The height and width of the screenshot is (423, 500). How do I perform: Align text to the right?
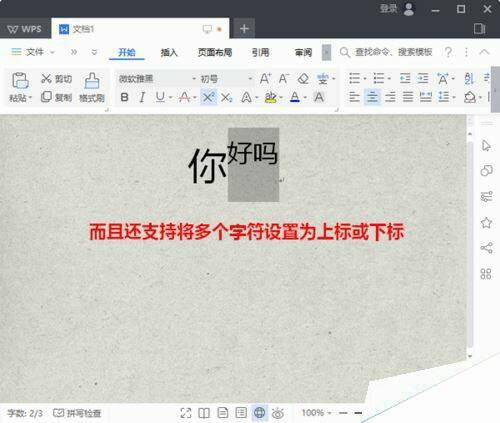click(390, 97)
